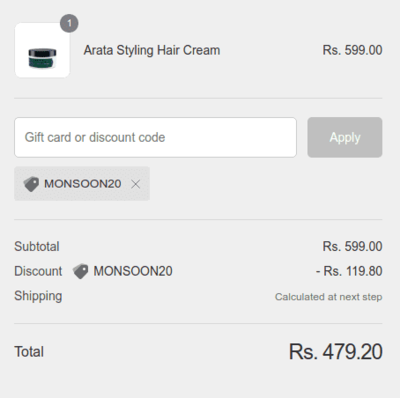Remove the MONSOON20 discount code

point(135,184)
